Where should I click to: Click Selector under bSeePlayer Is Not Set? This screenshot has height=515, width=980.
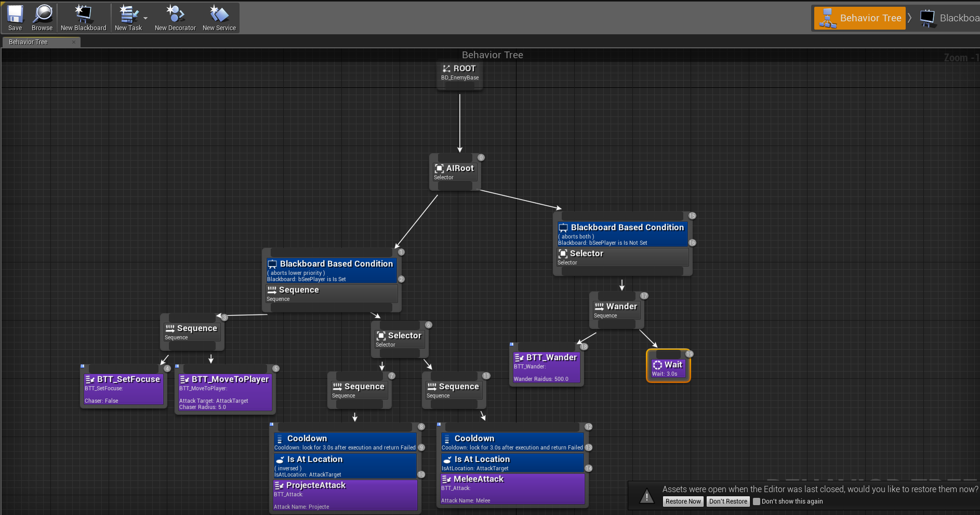pyautogui.click(x=623, y=257)
